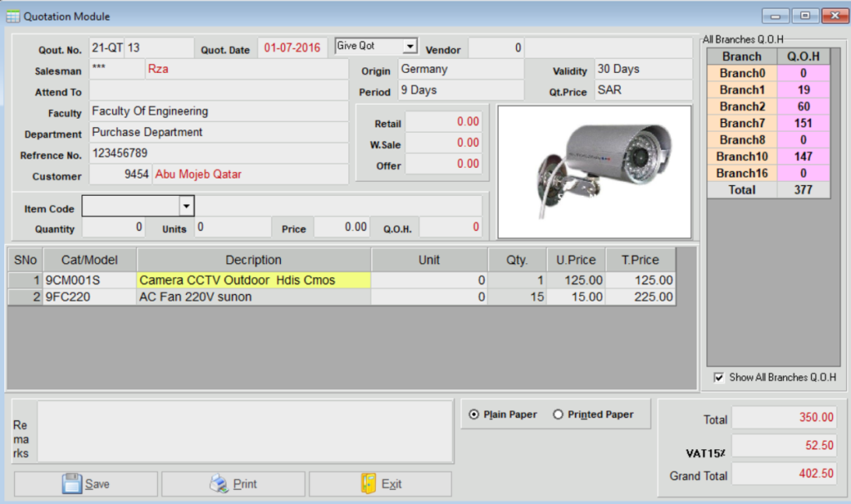Screen dimensions: 851x504
Task: Click the Quotation Module title bar icon
Action: [x=12, y=16]
